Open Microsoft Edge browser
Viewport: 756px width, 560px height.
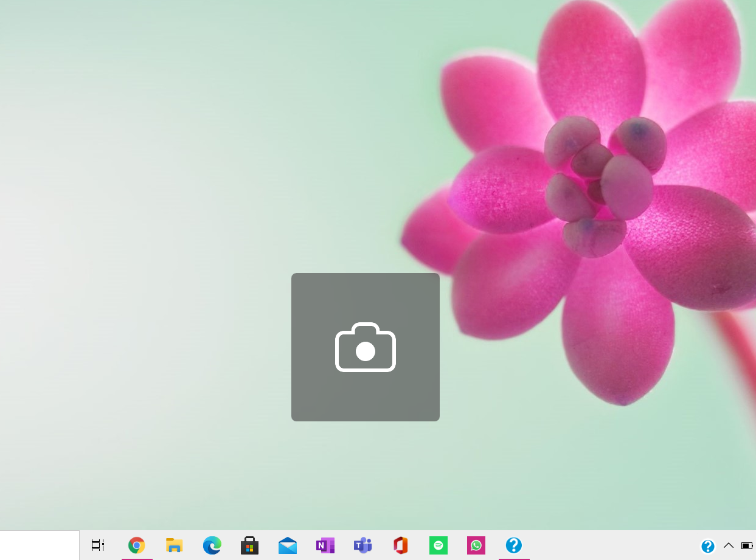click(212, 545)
